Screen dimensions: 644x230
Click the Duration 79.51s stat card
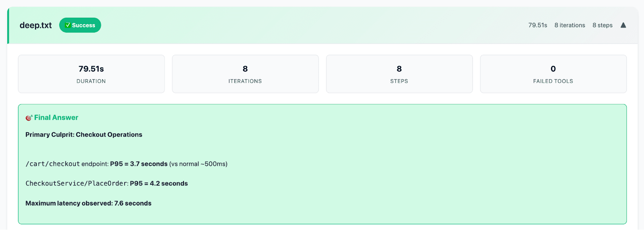click(91, 74)
